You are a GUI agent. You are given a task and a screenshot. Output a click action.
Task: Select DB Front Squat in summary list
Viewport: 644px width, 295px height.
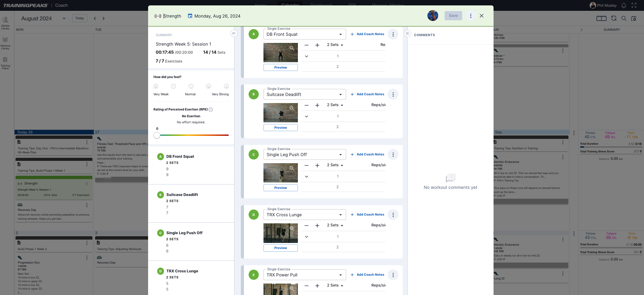click(180, 156)
